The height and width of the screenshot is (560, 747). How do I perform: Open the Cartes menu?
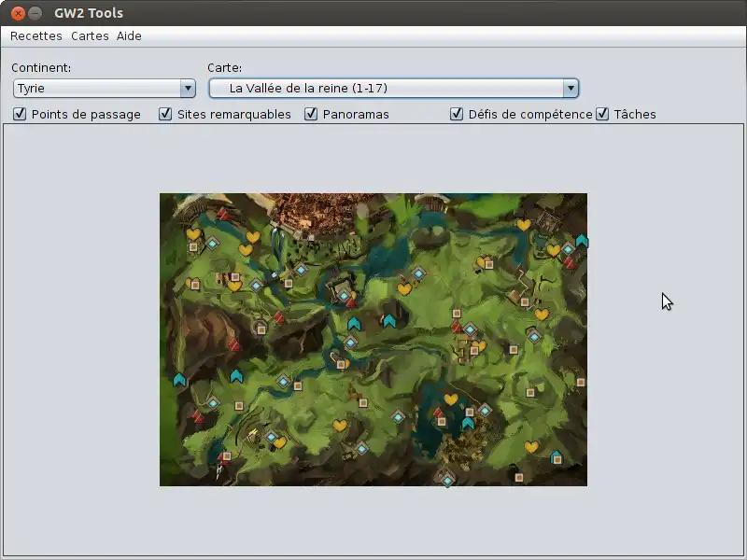tap(90, 36)
